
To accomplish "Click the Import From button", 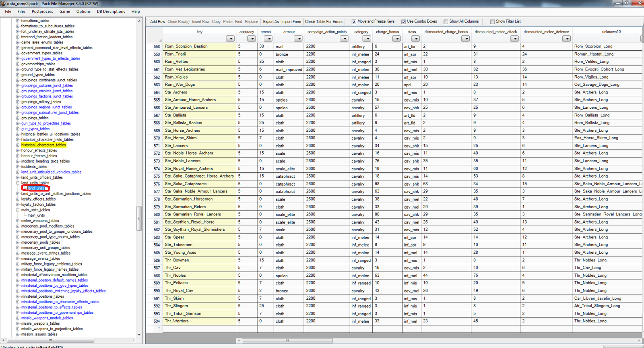I will click(x=291, y=22).
